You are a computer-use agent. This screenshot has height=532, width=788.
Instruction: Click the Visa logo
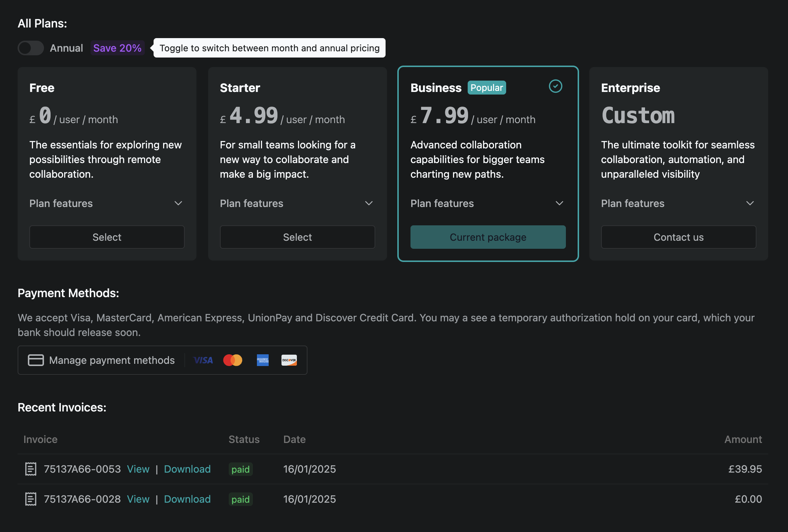click(203, 360)
